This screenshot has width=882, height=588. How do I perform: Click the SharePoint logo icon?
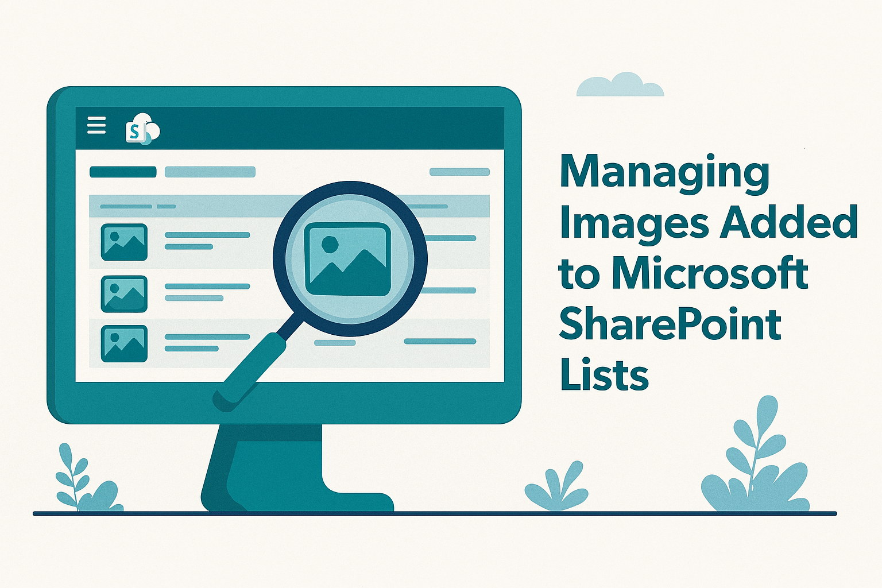tap(141, 130)
